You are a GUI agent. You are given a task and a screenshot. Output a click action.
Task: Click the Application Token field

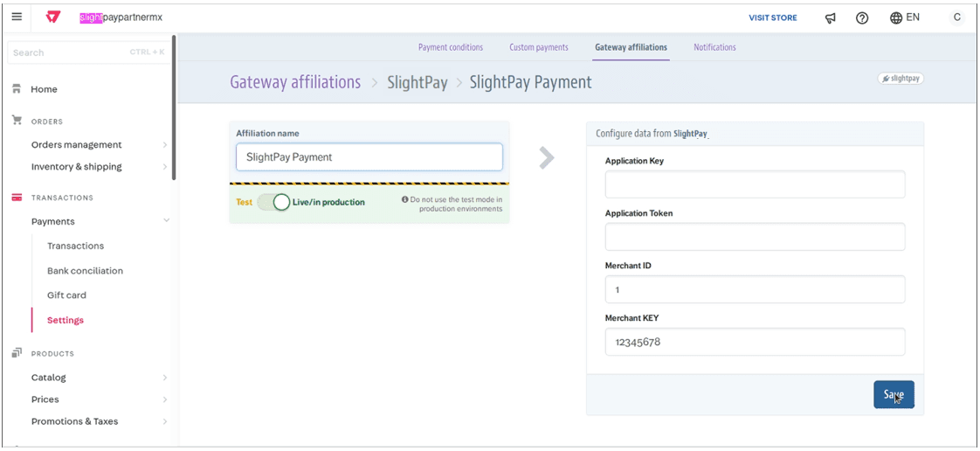(x=755, y=237)
